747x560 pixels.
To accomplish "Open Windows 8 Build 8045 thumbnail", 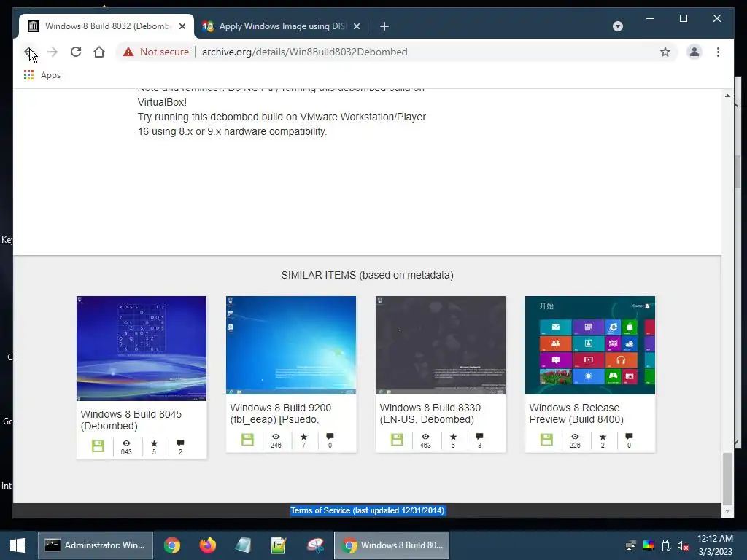I will coord(142,348).
